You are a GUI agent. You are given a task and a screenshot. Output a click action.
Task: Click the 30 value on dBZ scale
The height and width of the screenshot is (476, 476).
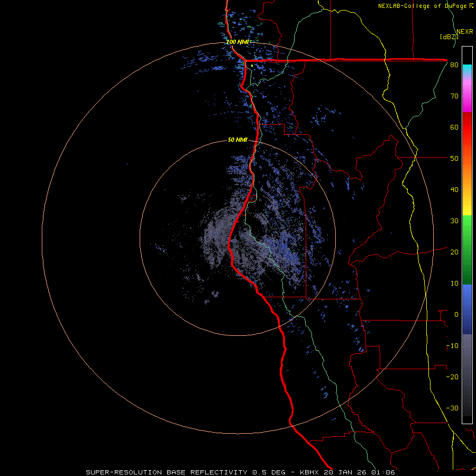[x=454, y=221]
